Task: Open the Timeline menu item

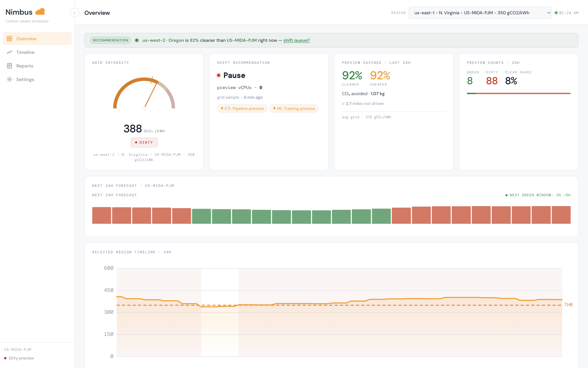Action: click(25, 52)
